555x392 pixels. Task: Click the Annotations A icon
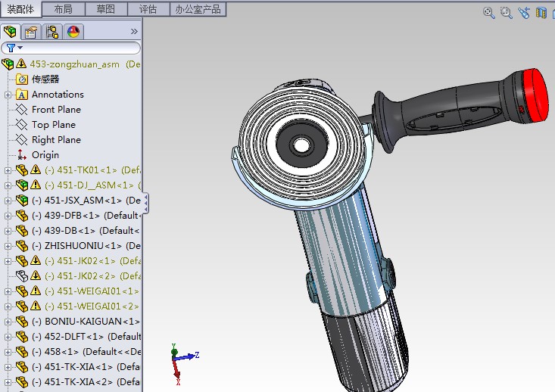pos(22,95)
